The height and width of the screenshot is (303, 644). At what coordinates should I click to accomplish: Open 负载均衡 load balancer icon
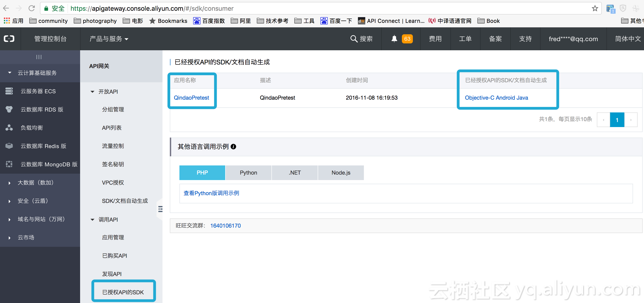click(x=9, y=128)
